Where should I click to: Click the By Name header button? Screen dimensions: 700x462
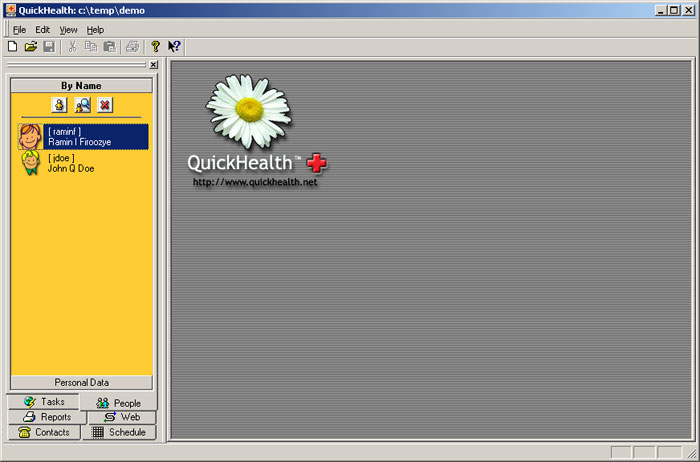(81, 86)
